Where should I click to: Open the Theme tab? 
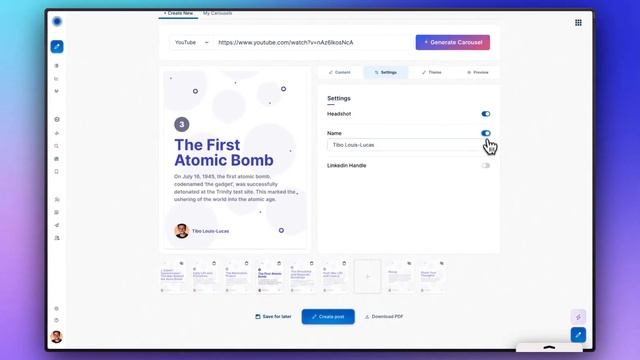pyautogui.click(x=431, y=72)
